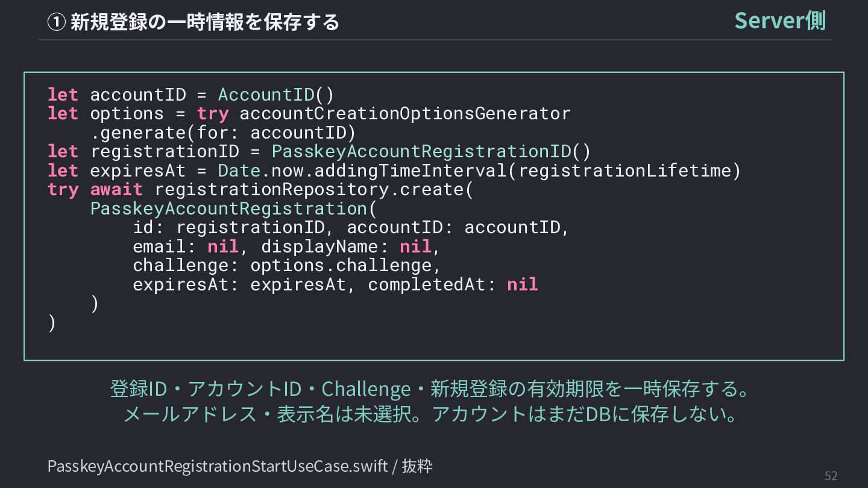This screenshot has width=868, height=488.
Task: Click the displayName: parameter label
Action: click(325, 246)
